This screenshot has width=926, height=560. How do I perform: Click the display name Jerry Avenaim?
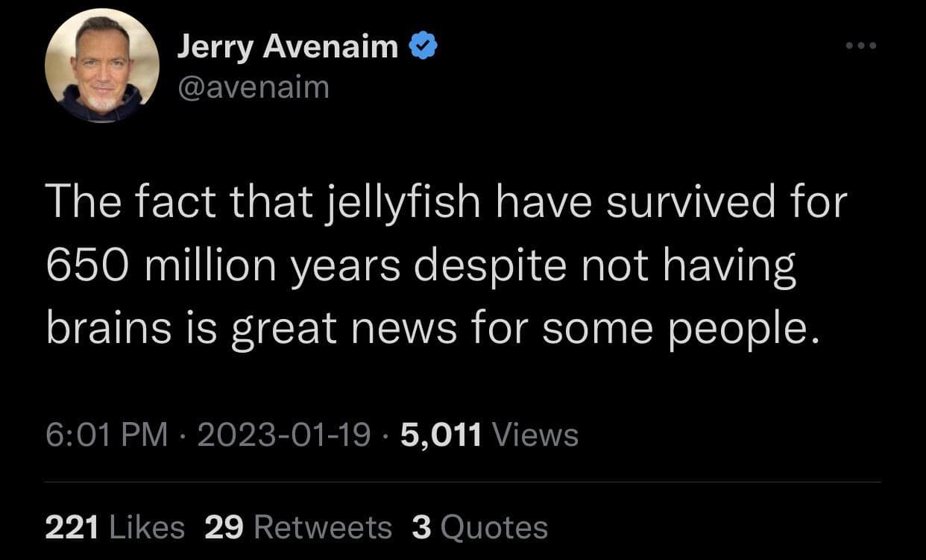pos(288,48)
